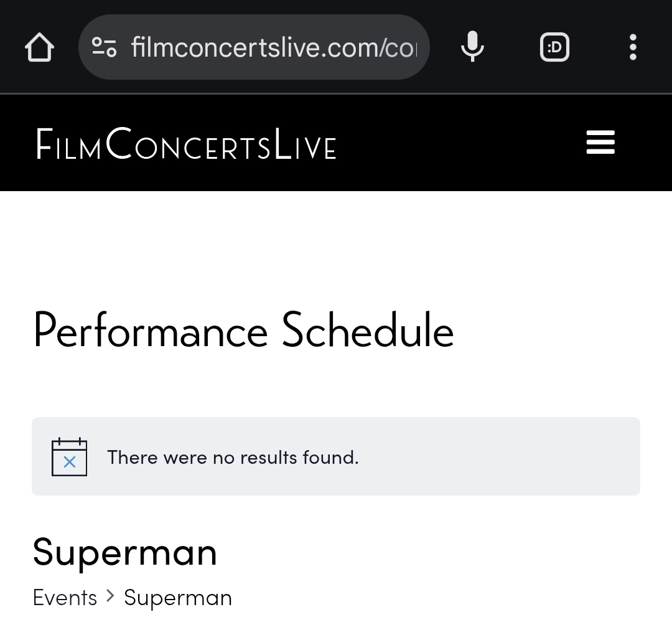Open site settings icon in address bar
This screenshot has width=672, height=640.
104,47
